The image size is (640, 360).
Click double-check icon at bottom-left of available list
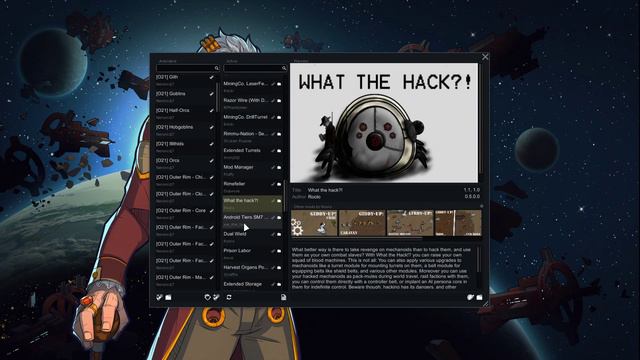160,297
